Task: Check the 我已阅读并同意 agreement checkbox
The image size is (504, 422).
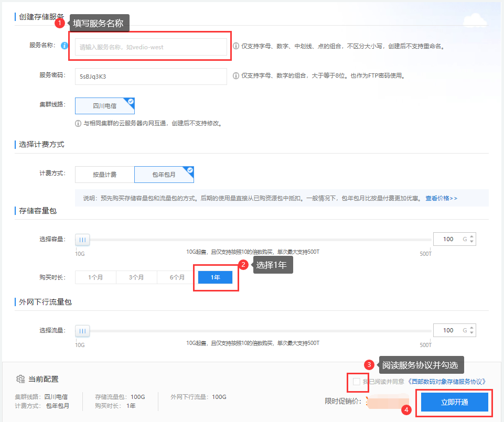Action: [357, 382]
